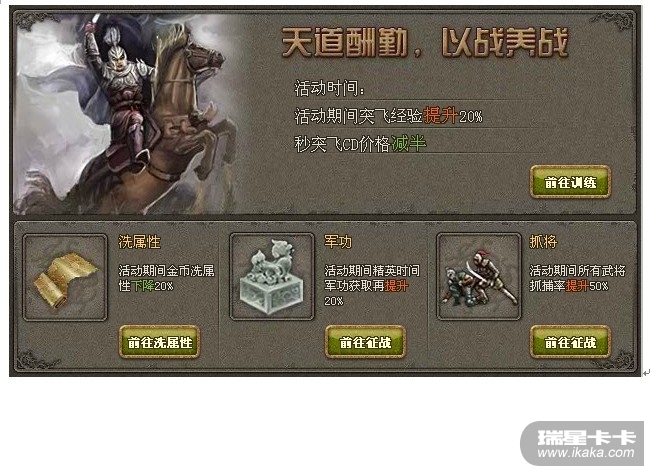Click the 瑞星卡卡 watermark logo
Viewport: 651px width, 471px height.
coord(586,437)
